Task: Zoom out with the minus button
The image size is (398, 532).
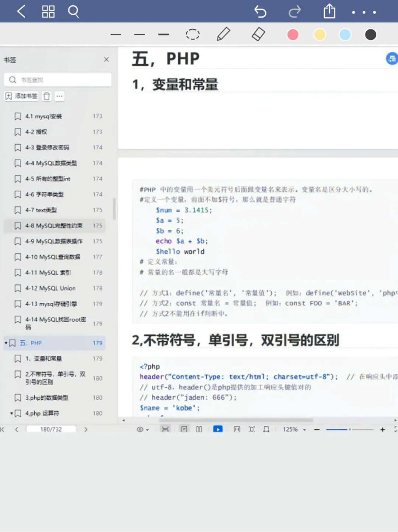Action: click(317, 430)
